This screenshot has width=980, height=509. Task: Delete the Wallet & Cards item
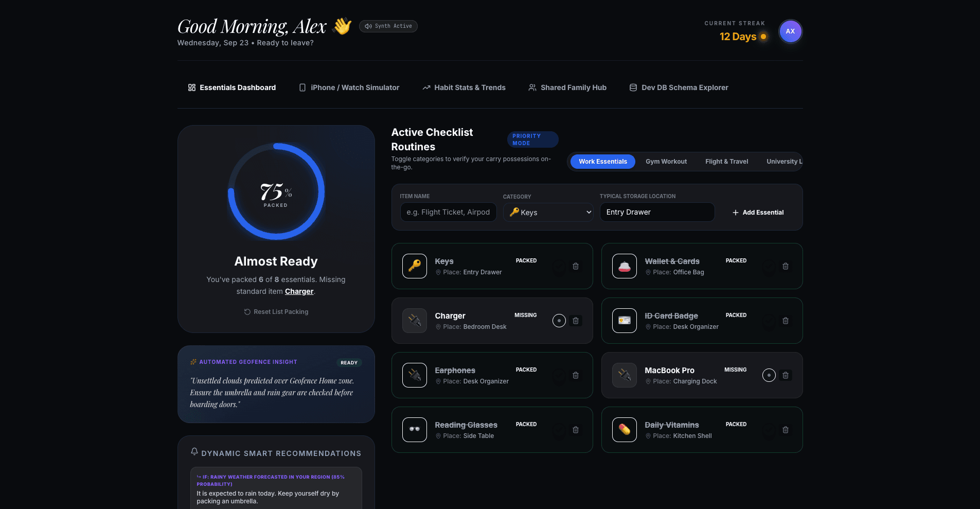click(x=786, y=266)
